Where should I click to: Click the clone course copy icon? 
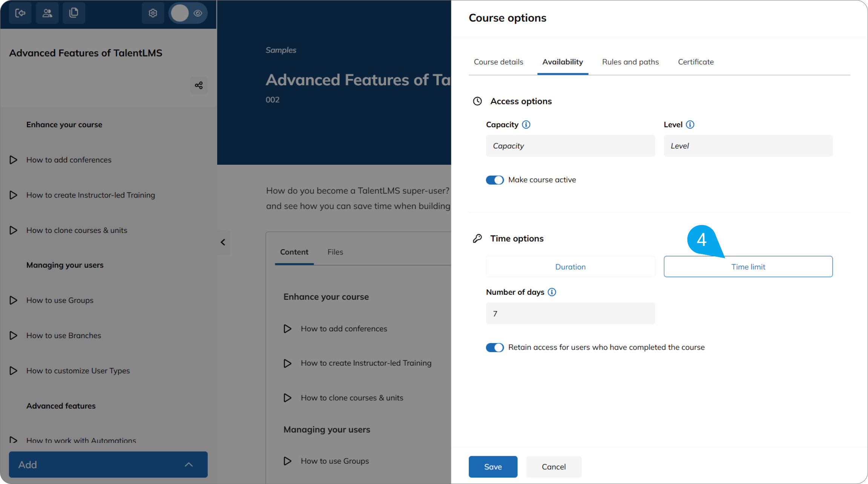coord(74,13)
